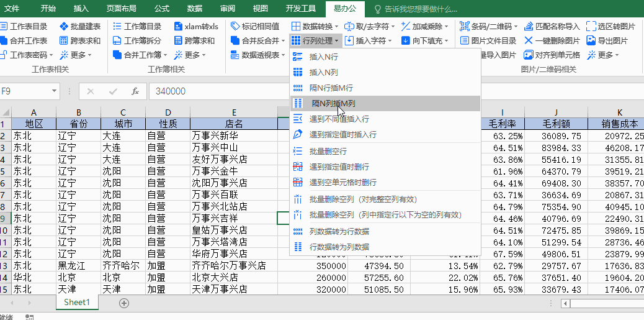Open the 合并反合并 dropdown
Screen dimensions: 644x320
tap(257, 41)
